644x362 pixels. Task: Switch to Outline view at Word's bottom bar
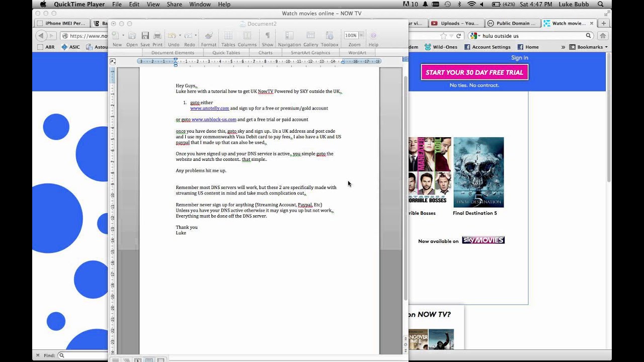pos(126,360)
